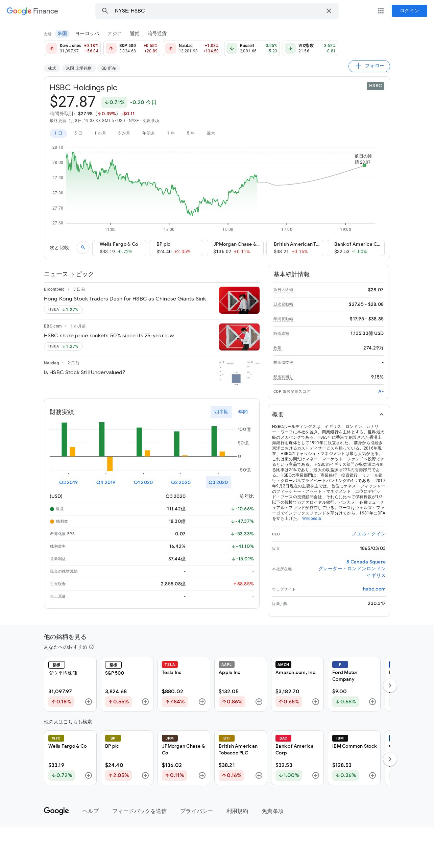
Task: Open the 株式 filter chip
Action: 52,68
